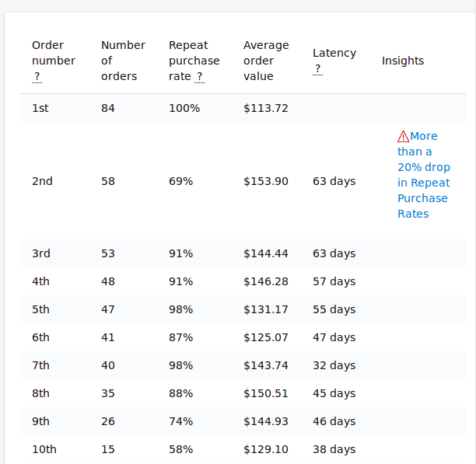This screenshot has width=476, height=464.
Task: Click the 8th order's 35 orders cell
Action: coord(108,393)
